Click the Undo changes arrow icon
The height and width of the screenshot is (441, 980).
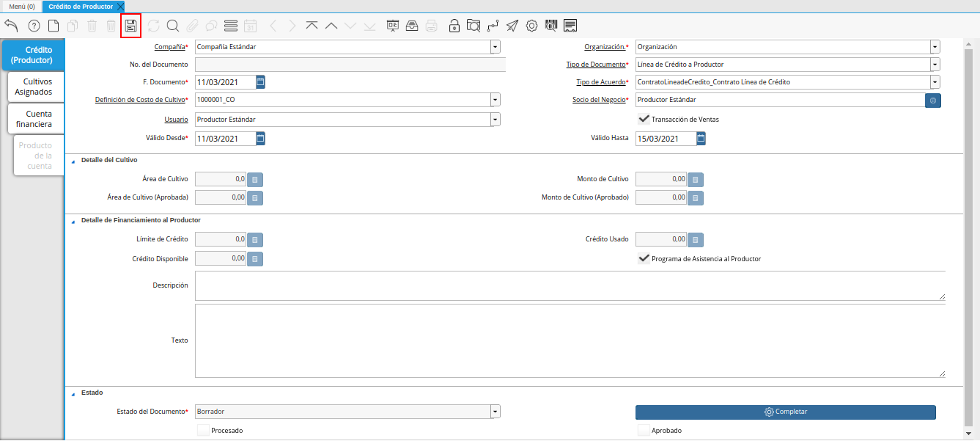(x=11, y=26)
